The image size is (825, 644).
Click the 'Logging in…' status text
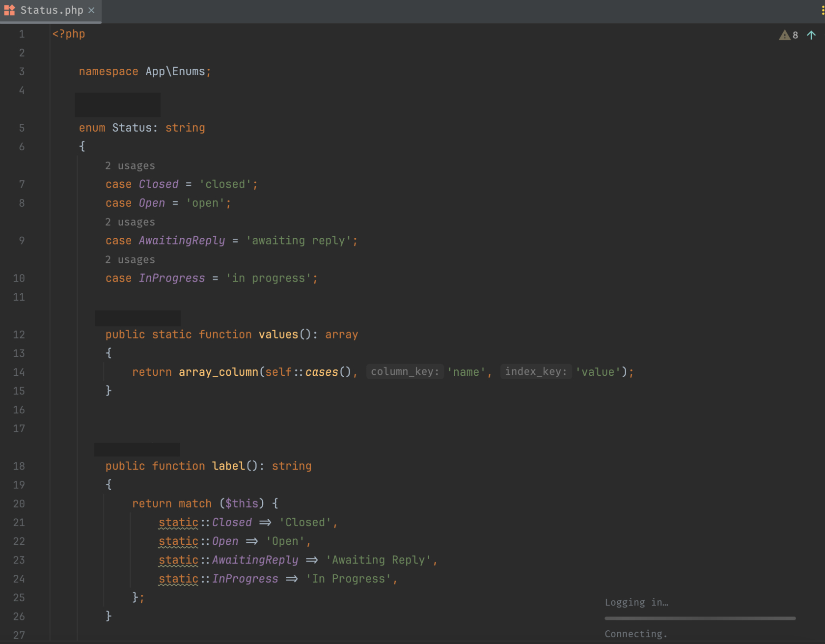tap(636, 602)
